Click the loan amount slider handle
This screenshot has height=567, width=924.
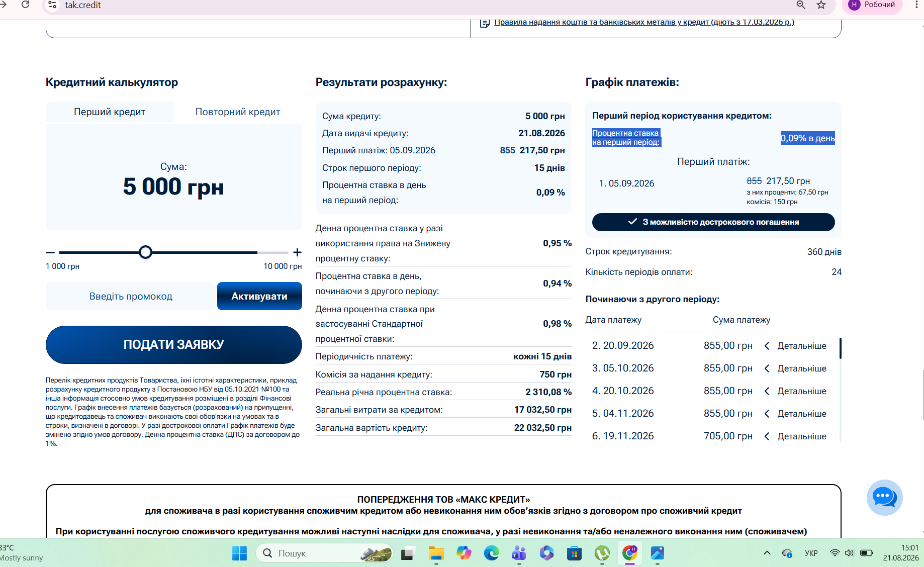(145, 252)
